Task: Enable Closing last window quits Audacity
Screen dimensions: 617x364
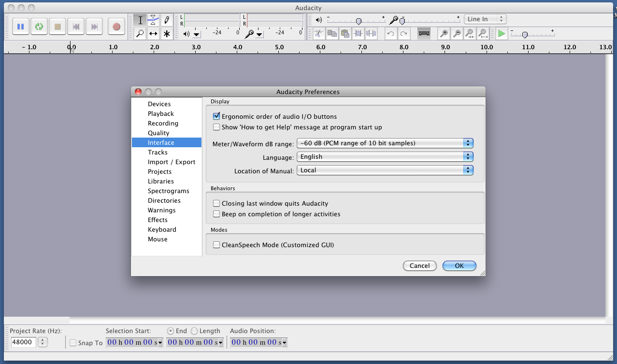Action: pos(216,204)
